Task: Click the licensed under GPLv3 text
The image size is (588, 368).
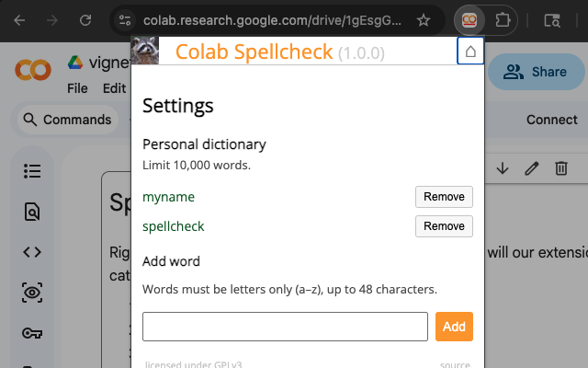Action: tap(194, 364)
